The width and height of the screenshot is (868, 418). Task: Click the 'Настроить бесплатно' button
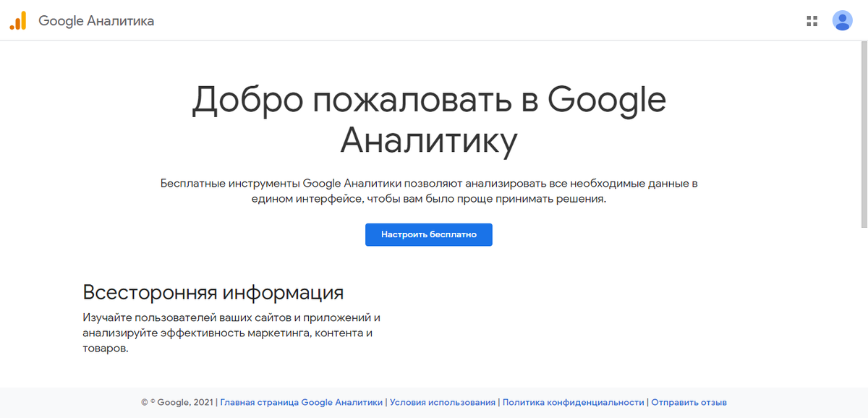click(429, 235)
